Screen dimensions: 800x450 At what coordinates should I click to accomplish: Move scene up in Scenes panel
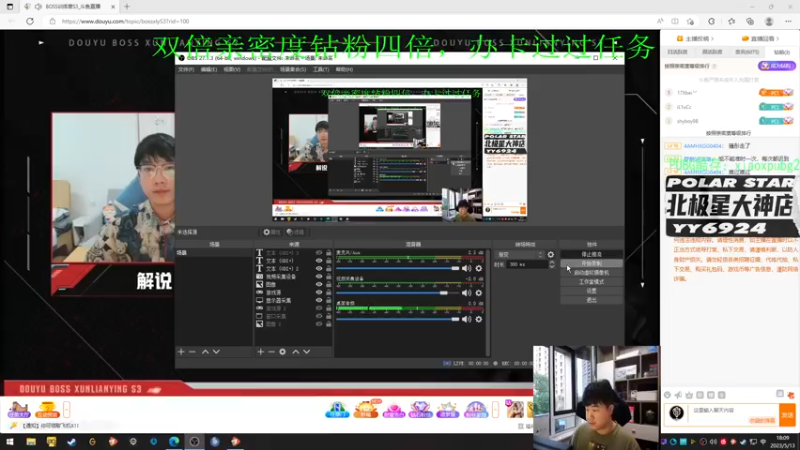tap(205, 352)
